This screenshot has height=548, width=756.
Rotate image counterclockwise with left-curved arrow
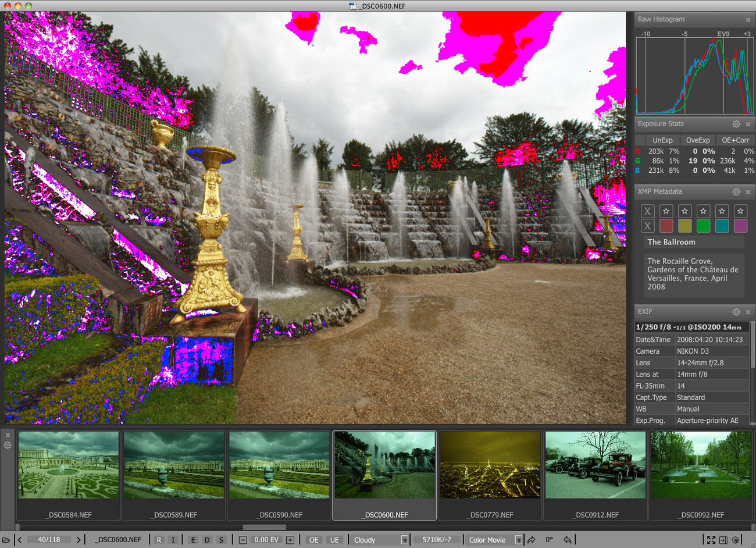(x=568, y=540)
